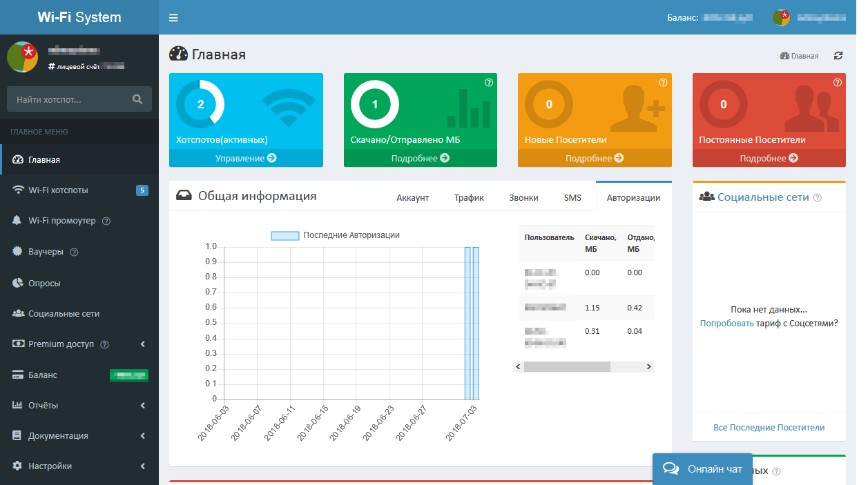Open Все Последние Посетители link

click(769, 428)
